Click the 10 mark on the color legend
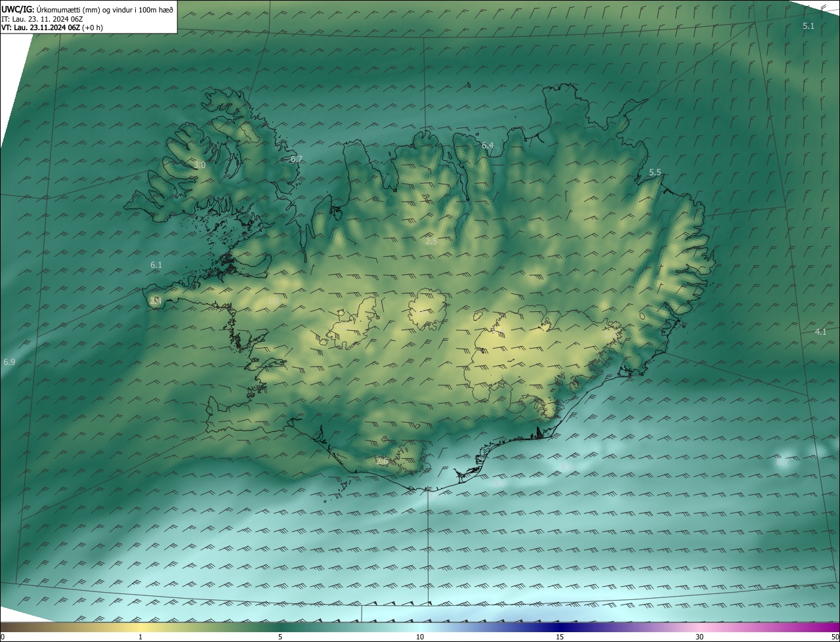The width and height of the screenshot is (840, 642). pos(420,637)
